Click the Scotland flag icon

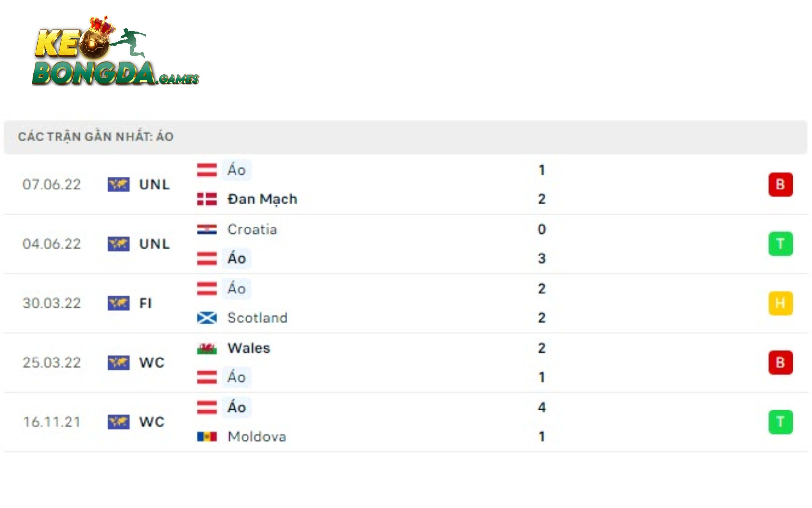[207, 318]
